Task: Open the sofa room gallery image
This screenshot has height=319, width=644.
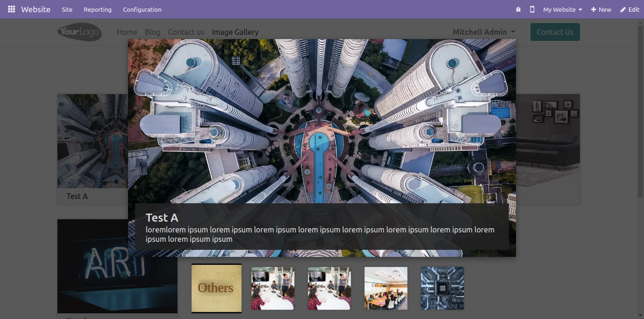Action: (548, 141)
